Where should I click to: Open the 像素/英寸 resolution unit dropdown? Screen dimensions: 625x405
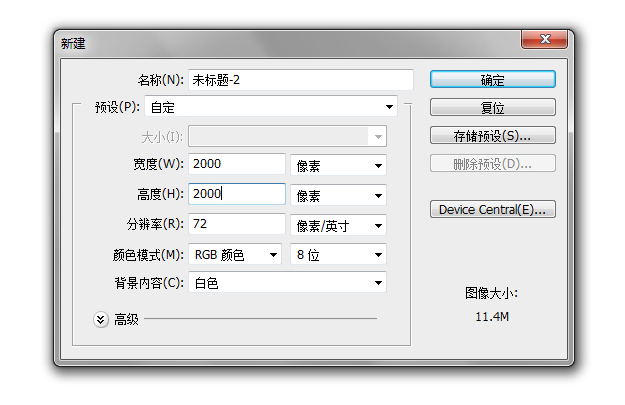click(x=338, y=226)
